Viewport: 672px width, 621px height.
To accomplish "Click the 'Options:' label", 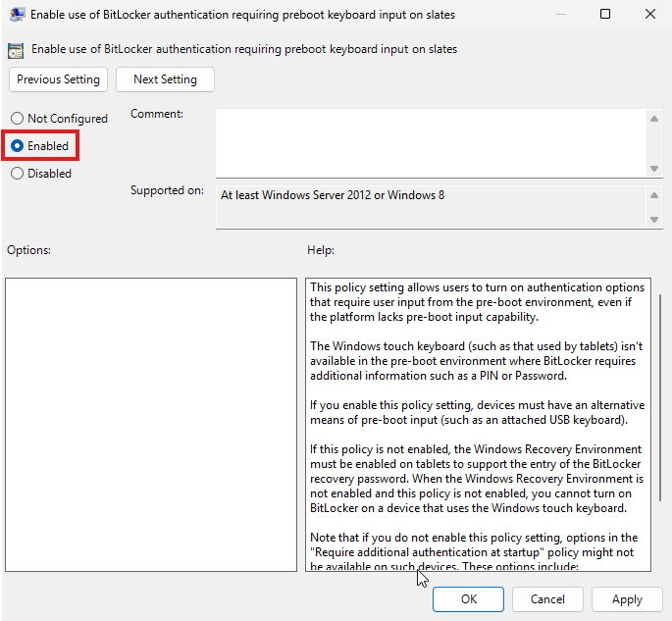I will coord(28,250).
